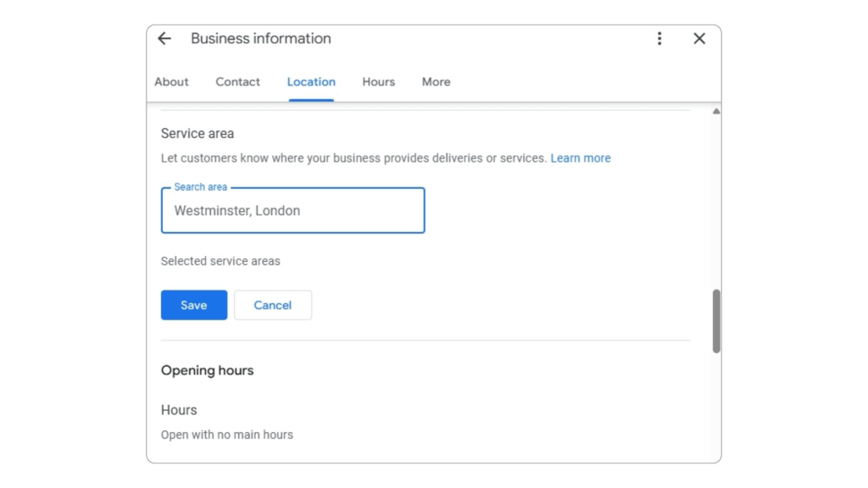Go back using the left arrow icon

(x=164, y=38)
